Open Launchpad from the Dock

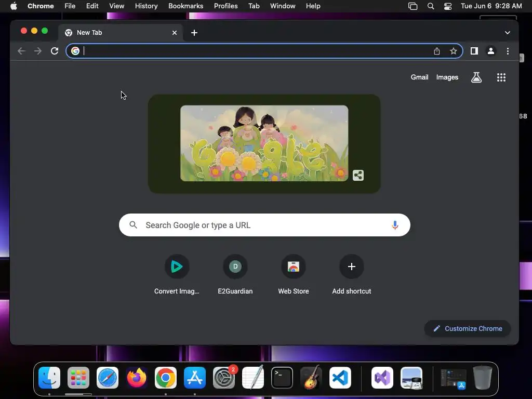[78, 378]
